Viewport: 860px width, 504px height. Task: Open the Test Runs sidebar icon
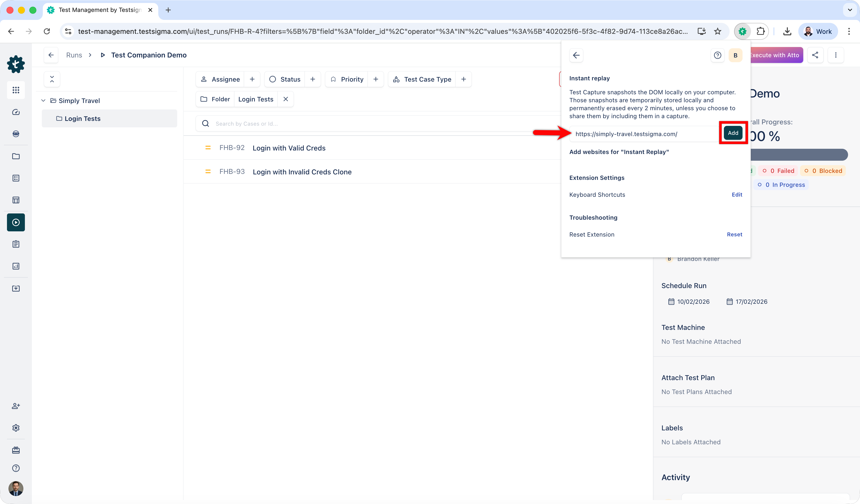coord(16,222)
